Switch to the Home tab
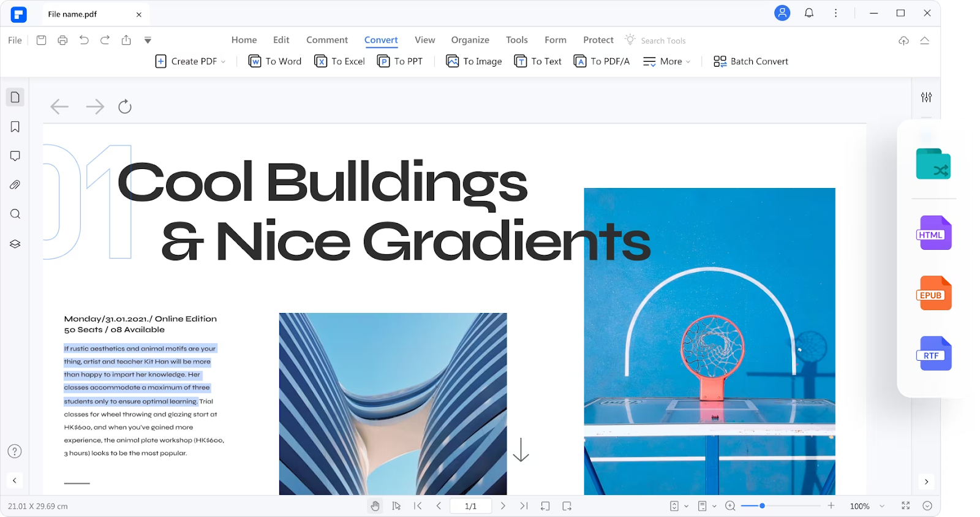This screenshot has height=517, width=980. pos(244,40)
